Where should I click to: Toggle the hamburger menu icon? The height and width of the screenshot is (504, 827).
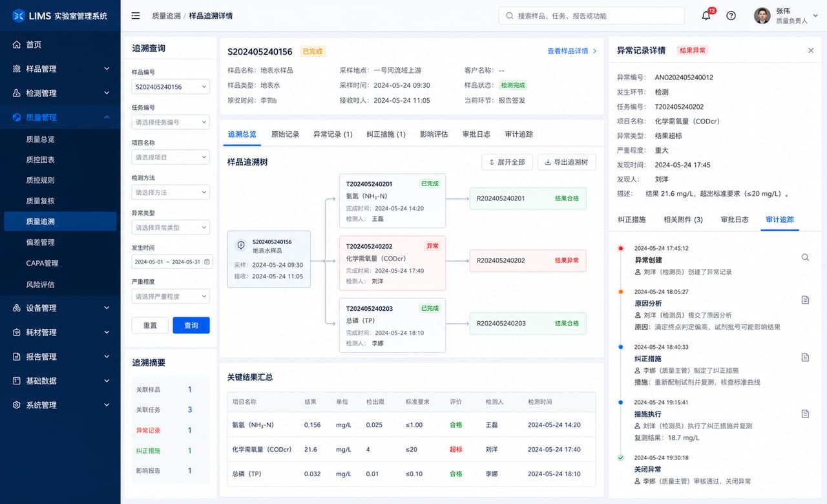[x=136, y=16]
